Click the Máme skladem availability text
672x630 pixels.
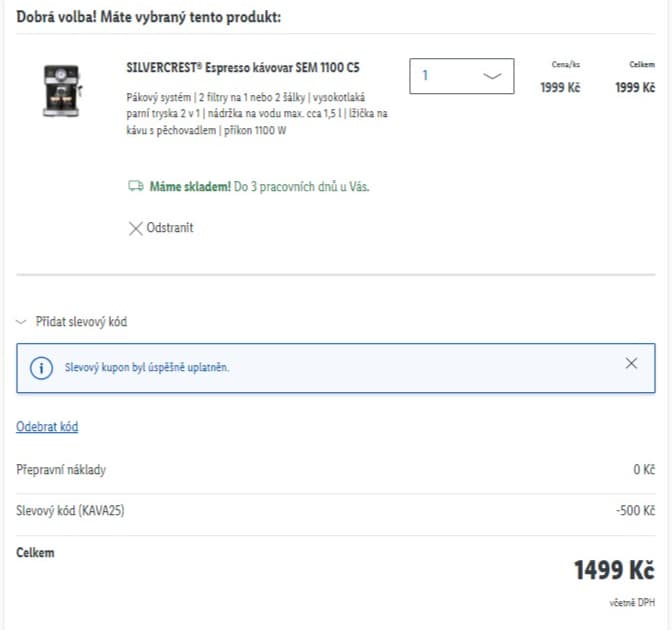point(190,186)
